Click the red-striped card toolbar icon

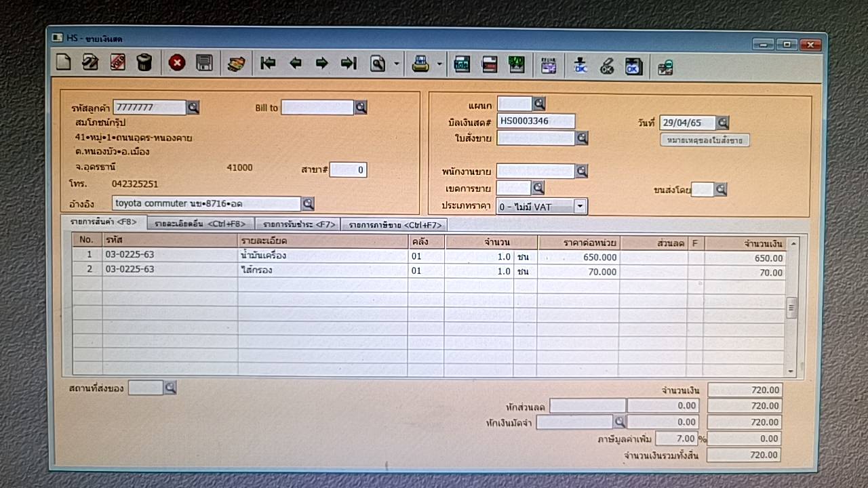coord(490,65)
